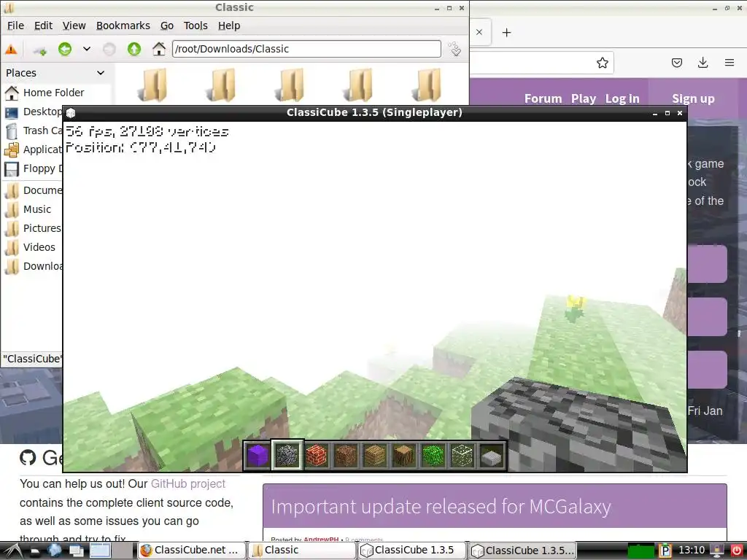
Task: Select Desktop in Places sidebar
Action: pyautogui.click(x=34, y=112)
